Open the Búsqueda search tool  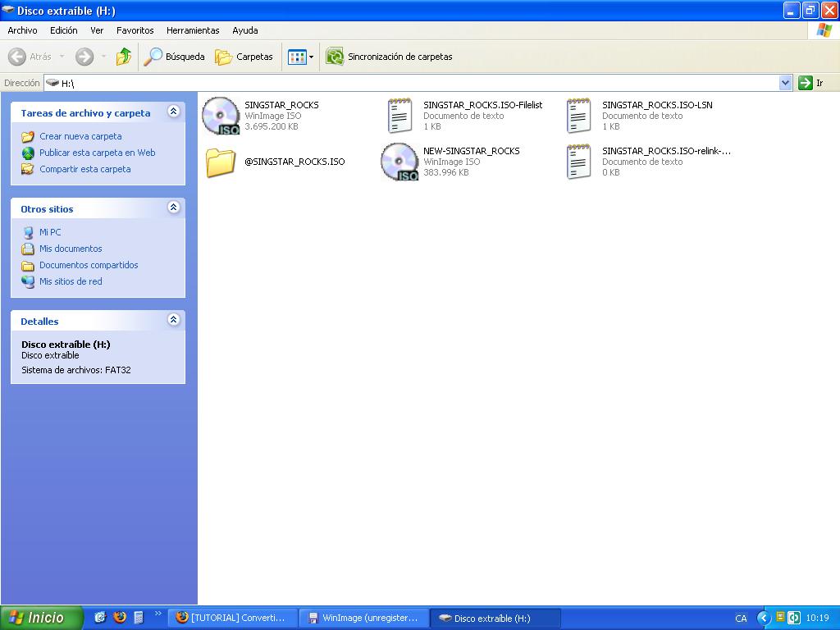point(174,57)
